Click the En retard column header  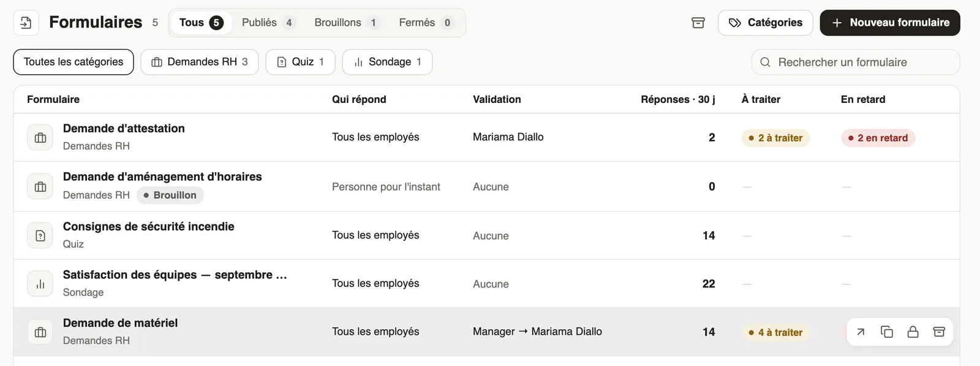[863, 99]
